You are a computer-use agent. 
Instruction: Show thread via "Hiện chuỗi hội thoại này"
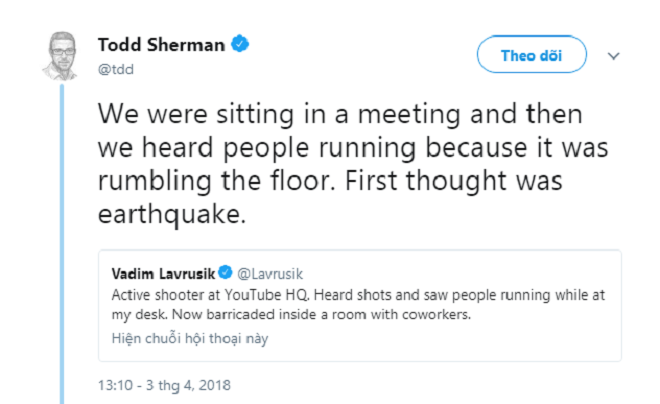189,338
